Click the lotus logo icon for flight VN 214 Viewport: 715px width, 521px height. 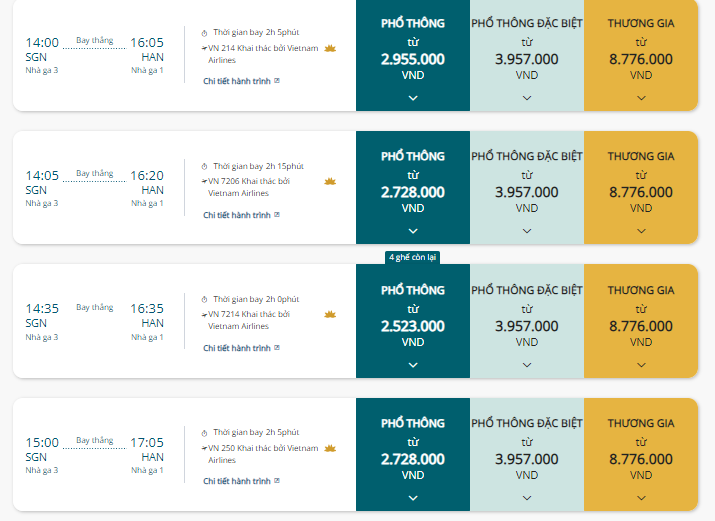pyautogui.click(x=330, y=48)
